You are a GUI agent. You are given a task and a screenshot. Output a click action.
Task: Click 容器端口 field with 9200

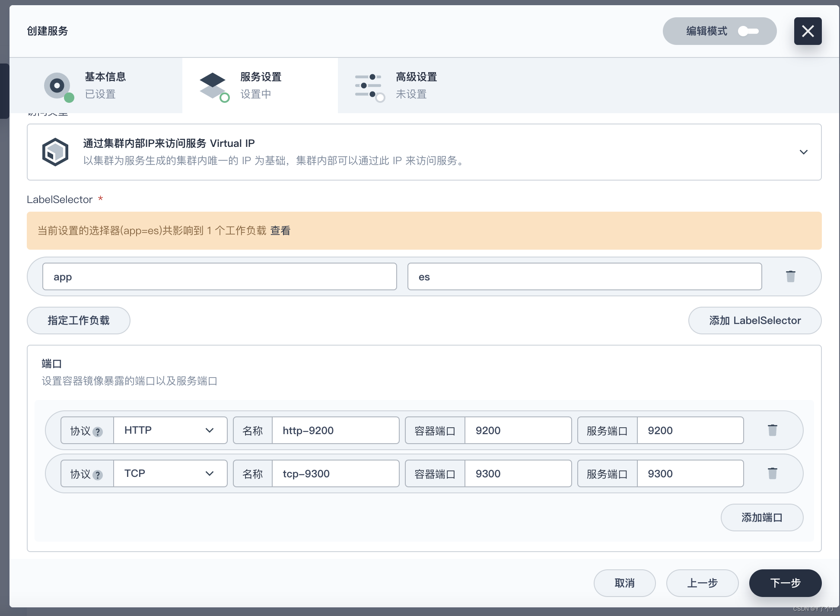point(518,430)
